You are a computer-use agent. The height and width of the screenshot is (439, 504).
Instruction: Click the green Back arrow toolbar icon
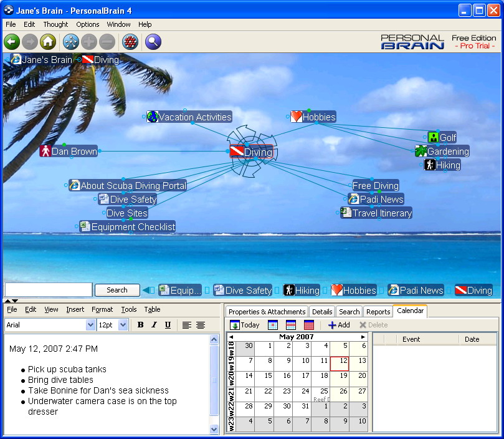[x=12, y=42]
